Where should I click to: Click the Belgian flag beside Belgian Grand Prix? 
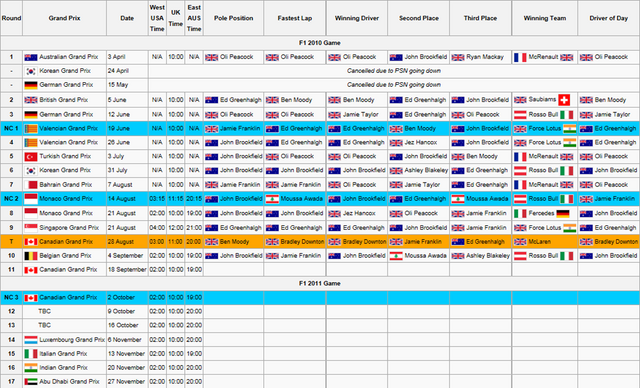[31, 256]
